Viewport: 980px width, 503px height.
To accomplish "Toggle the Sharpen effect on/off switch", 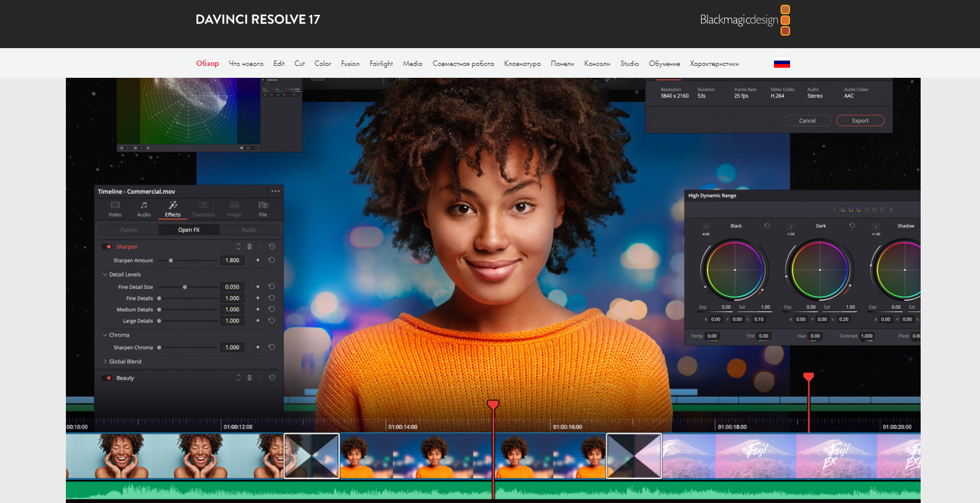I will coord(107,246).
